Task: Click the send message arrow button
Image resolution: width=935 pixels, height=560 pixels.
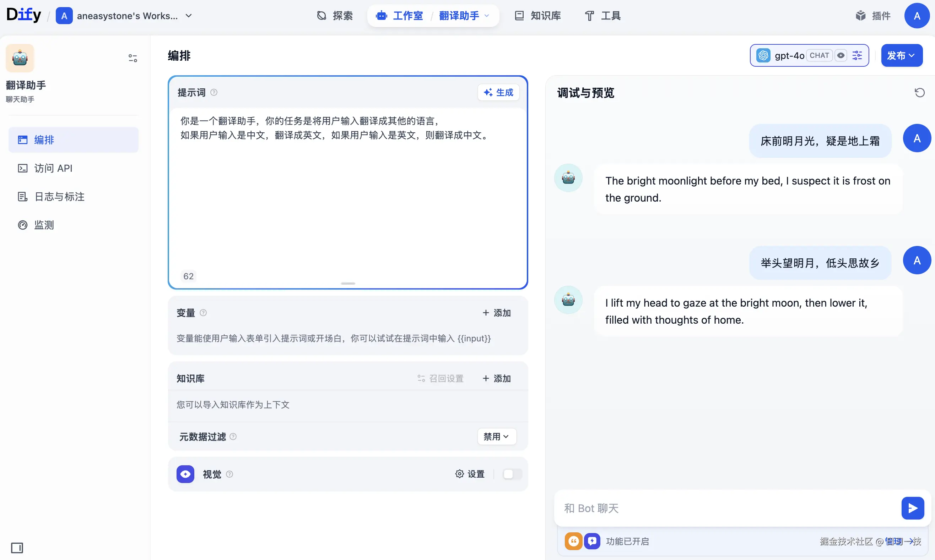Action: pyautogui.click(x=912, y=508)
